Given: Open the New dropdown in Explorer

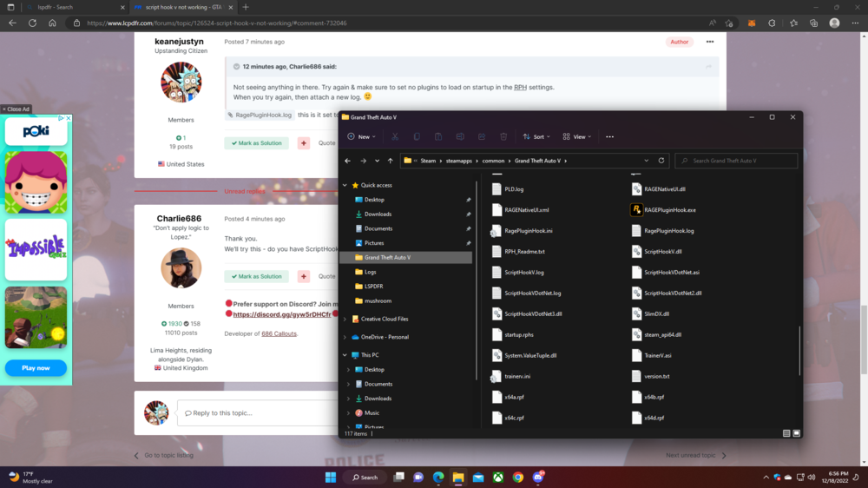Looking at the screenshot, I should 361,137.
